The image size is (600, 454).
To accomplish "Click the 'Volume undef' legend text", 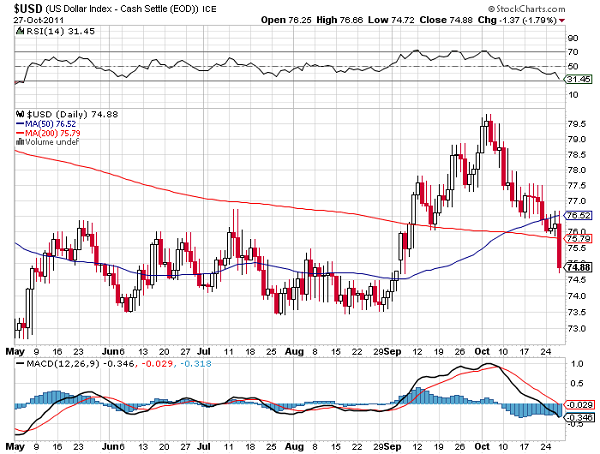I will 52,142.
